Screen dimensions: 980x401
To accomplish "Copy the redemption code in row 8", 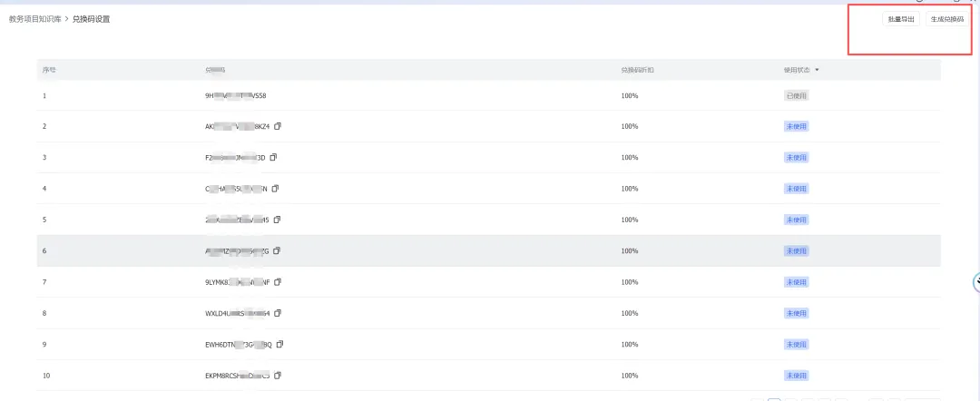I will pos(278,313).
